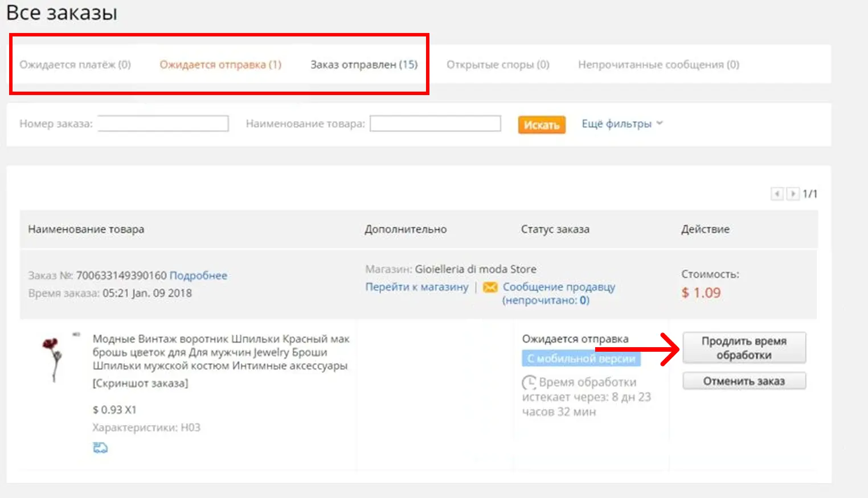Click the orange Искать button
The height and width of the screenshot is (498, 868).
(542, 125)
